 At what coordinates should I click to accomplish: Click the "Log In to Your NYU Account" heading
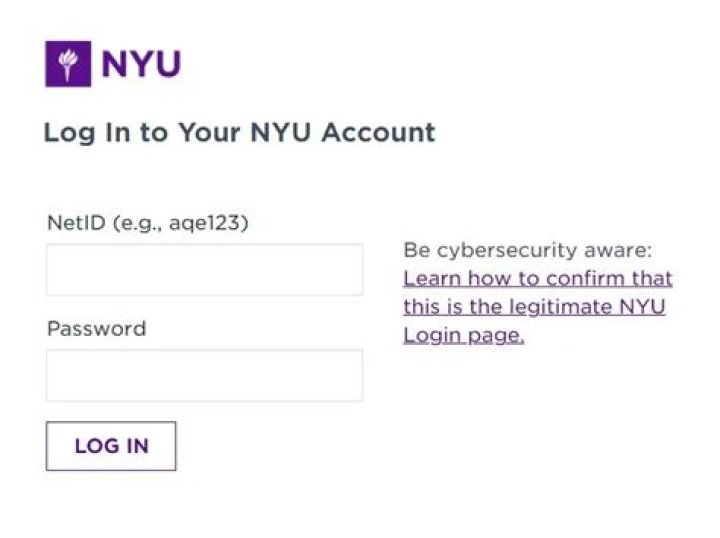coord(239,132)
